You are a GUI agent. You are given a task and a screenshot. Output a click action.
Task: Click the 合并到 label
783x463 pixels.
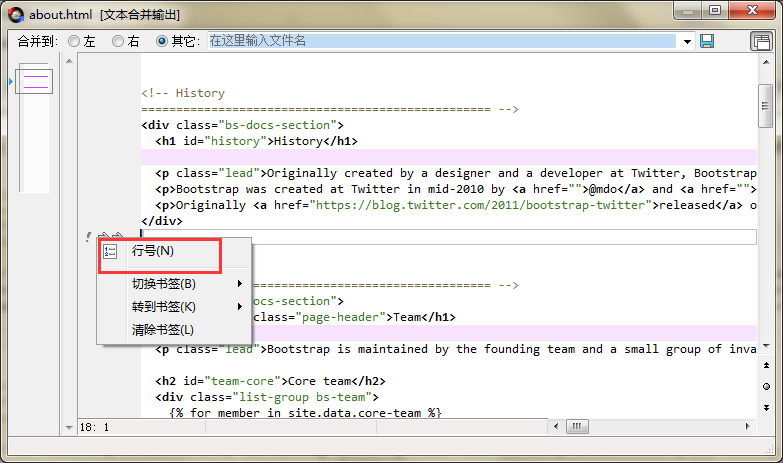(x=37, y=41)
